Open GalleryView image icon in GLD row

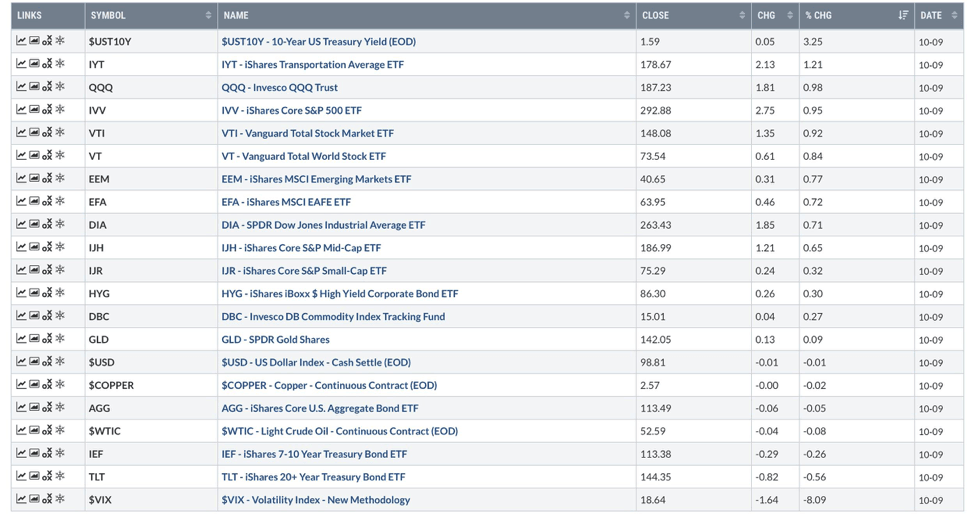click(x=34, y=338)
